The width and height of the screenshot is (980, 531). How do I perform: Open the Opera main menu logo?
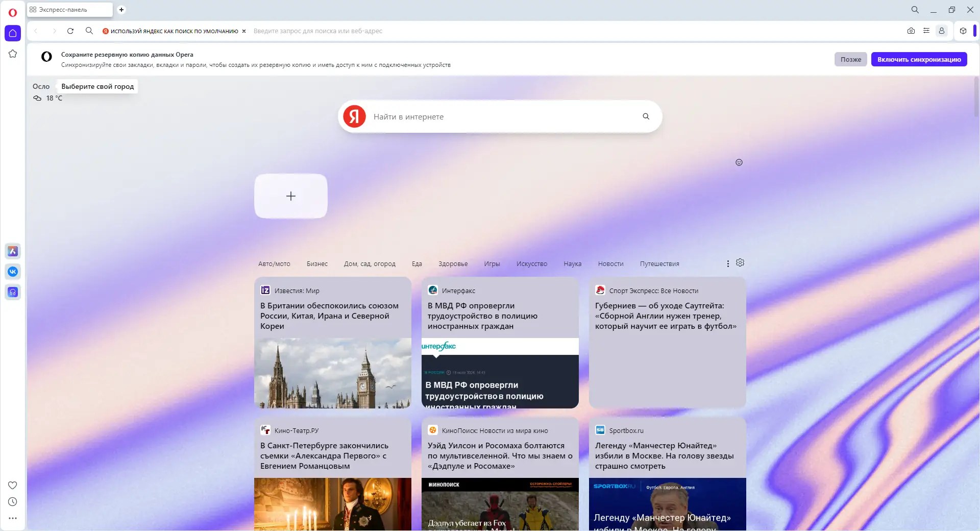pos(13,13)
